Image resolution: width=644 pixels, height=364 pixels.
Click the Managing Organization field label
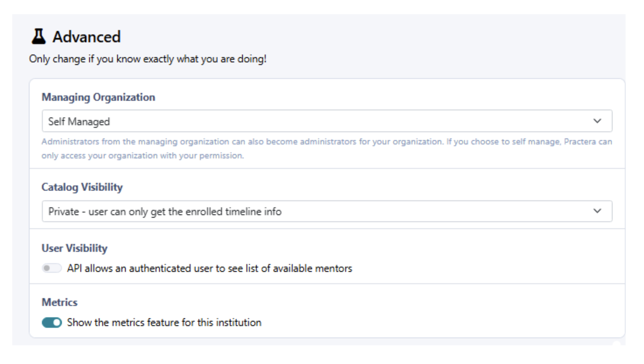pos(98,97)
